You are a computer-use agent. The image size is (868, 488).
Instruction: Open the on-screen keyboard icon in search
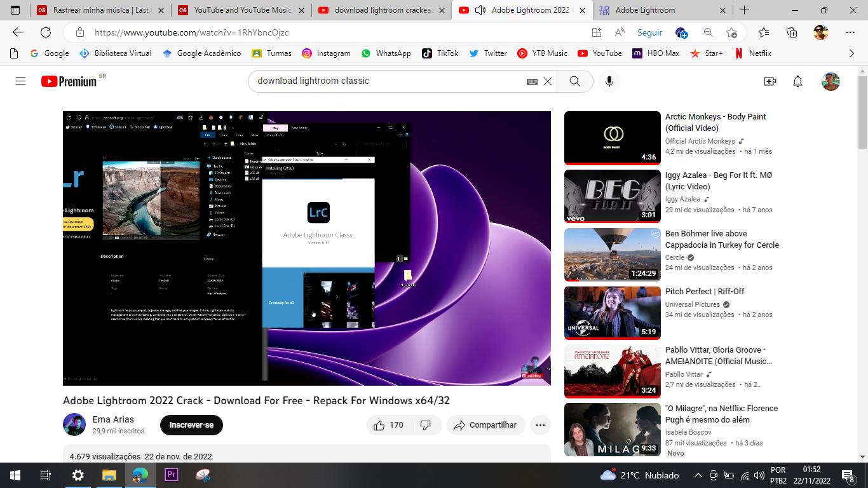coord(532,81)
